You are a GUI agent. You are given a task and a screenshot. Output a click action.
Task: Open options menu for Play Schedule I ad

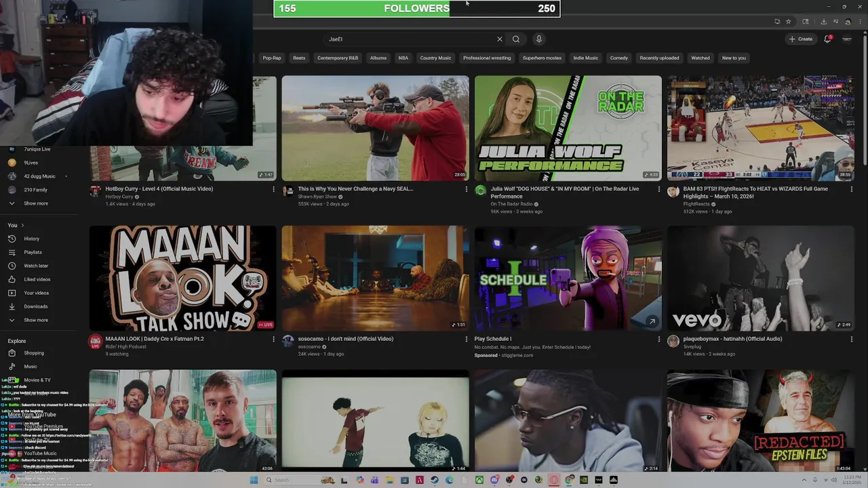pos(658,340)
